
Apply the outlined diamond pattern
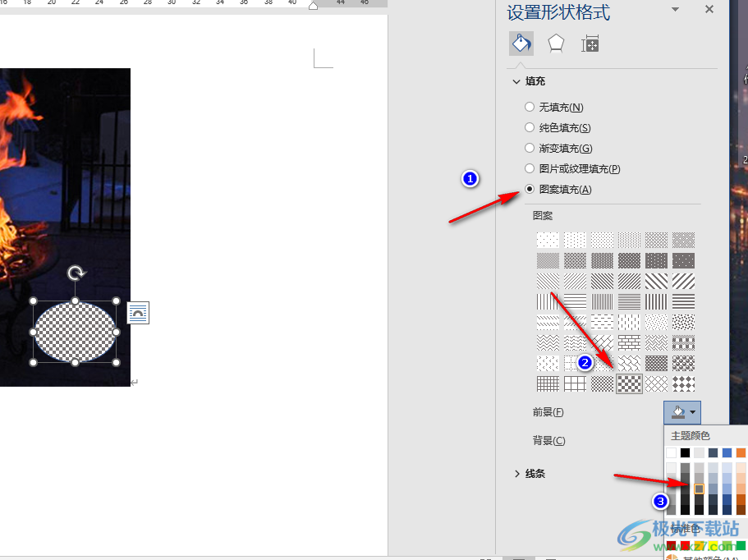click(656, 383)
